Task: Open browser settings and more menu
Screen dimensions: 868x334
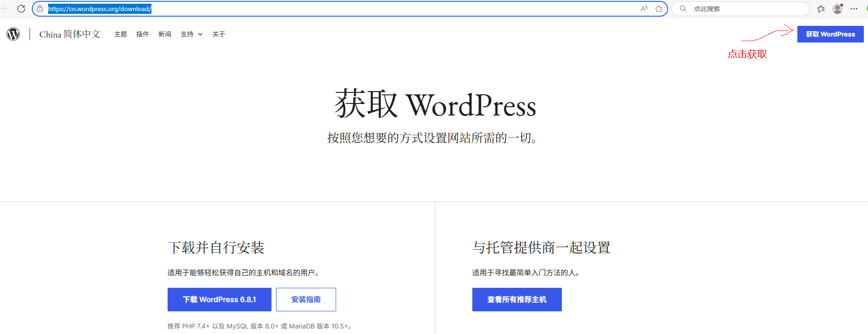Action: tap(854, 9)
